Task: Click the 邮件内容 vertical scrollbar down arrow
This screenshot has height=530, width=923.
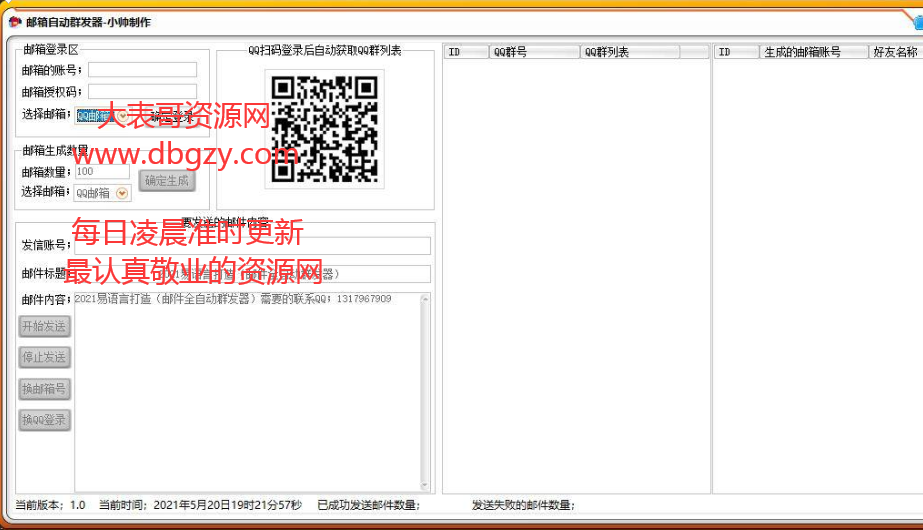Action: pyautogui.click(x=425, y=486)
